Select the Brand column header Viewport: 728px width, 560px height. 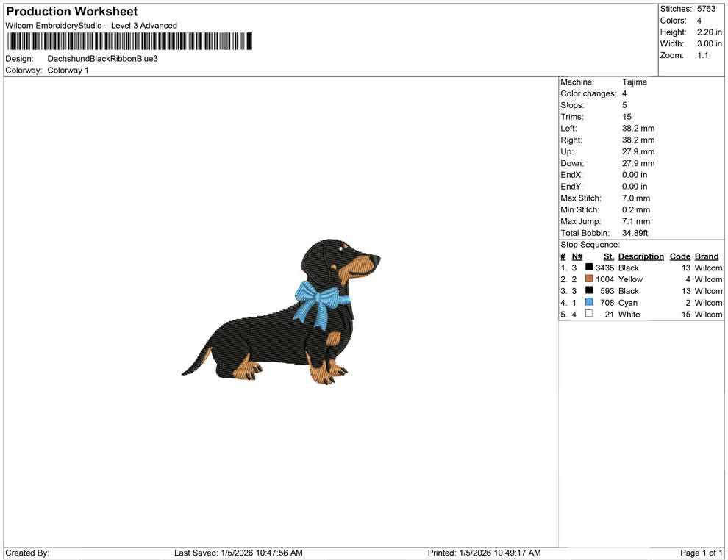coord(706,256)
